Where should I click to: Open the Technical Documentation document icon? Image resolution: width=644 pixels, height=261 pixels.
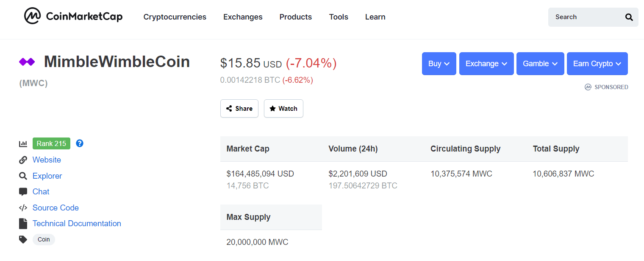pyautogui.click(x=23, y=223)
